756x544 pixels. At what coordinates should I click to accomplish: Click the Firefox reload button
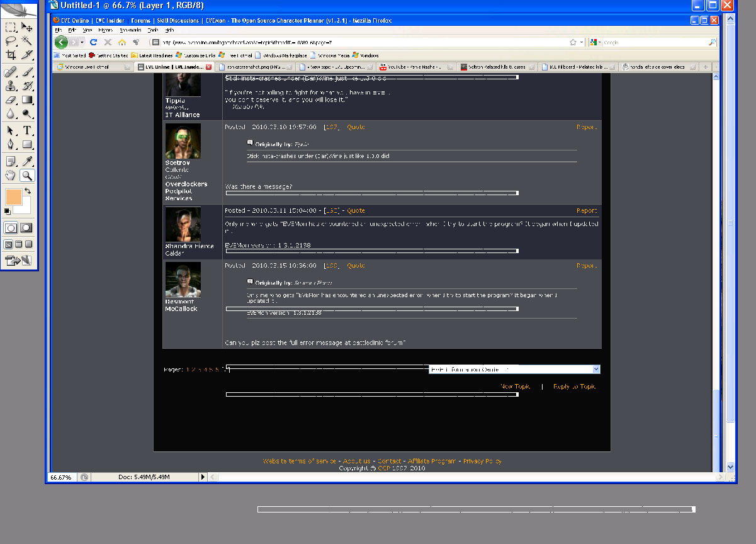[x=94, y=42]
